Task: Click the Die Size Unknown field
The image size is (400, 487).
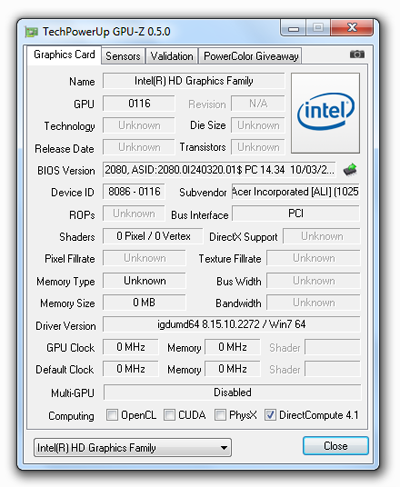Action: pos(258,125)
